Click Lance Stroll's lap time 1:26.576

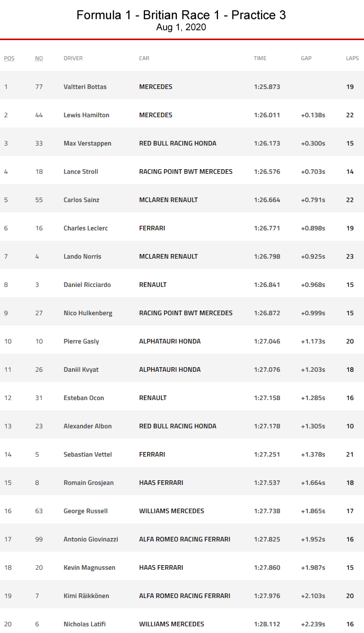tap(267, 172)
